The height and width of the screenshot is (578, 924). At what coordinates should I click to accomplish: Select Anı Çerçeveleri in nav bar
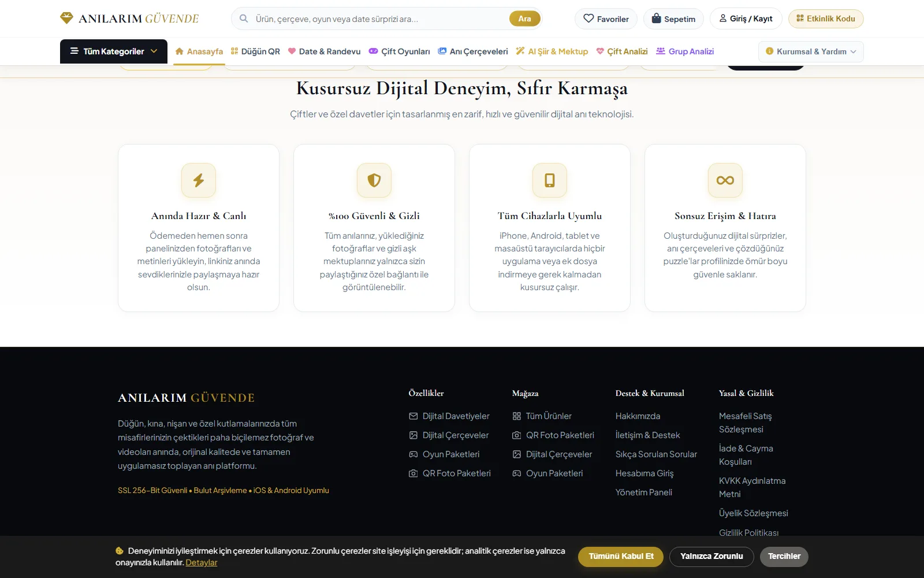(473, 51)
